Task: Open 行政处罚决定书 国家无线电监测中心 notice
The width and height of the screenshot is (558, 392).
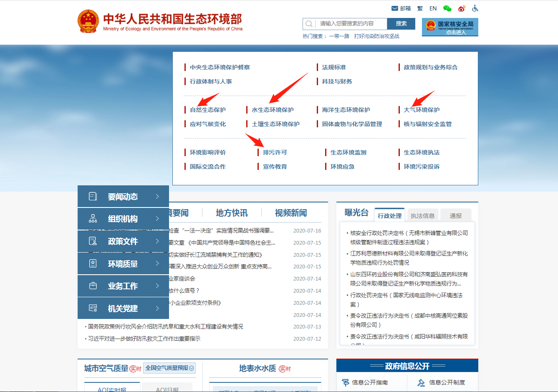Action: (x=407, y=300)
